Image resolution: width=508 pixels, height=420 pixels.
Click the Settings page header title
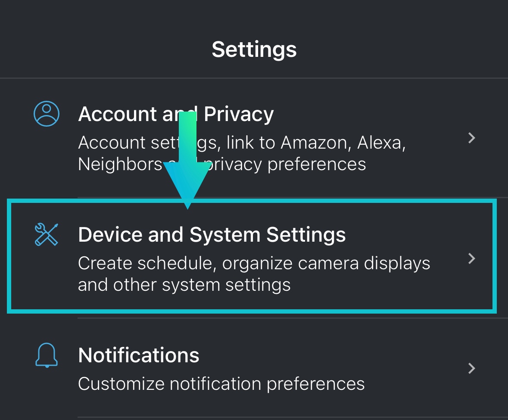point(254,50)
